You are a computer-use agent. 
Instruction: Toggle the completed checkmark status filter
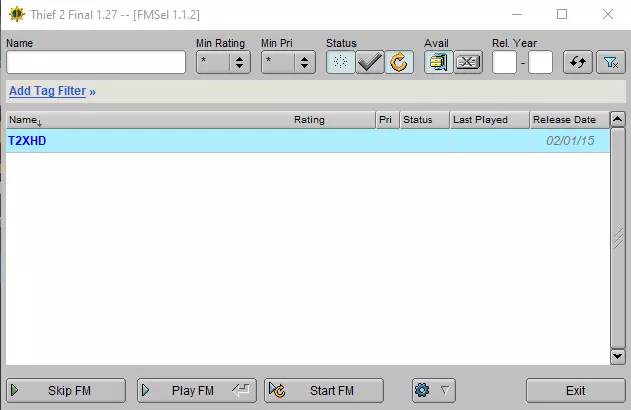click(x=370, y=62)
